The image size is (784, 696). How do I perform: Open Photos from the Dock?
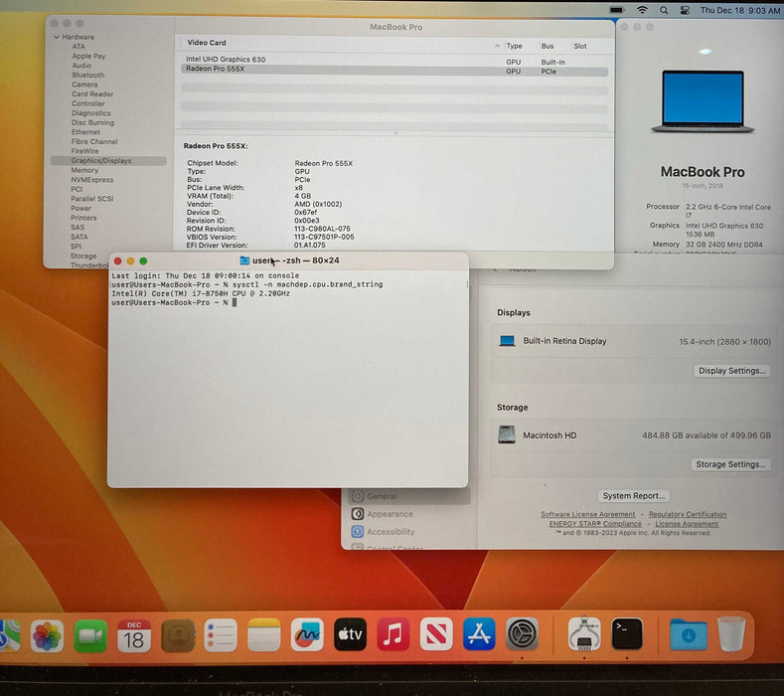47,635
